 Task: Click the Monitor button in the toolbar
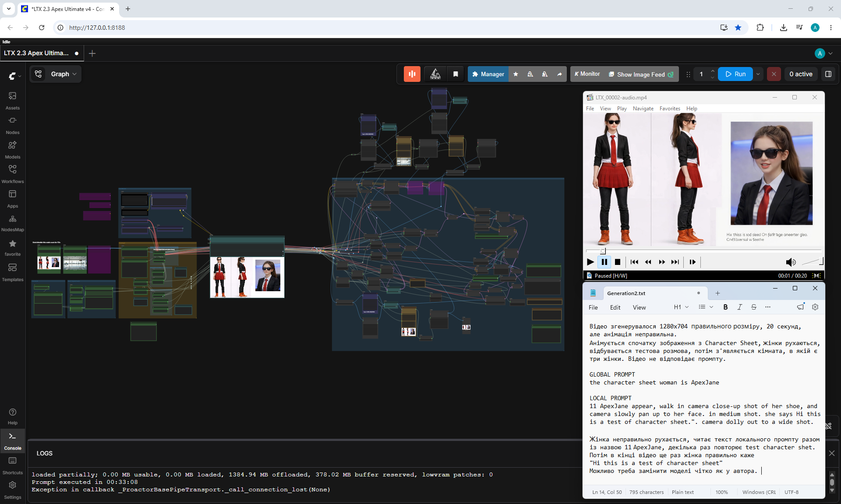tap(587, 74)
